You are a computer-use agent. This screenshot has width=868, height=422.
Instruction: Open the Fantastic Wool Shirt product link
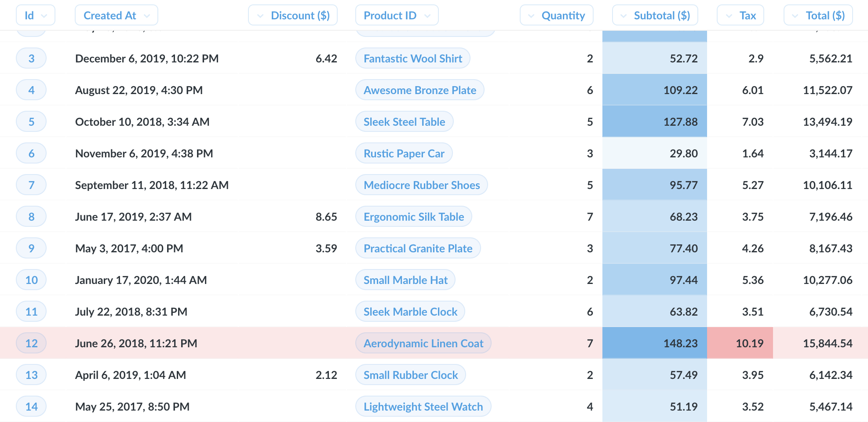[412, 58]
